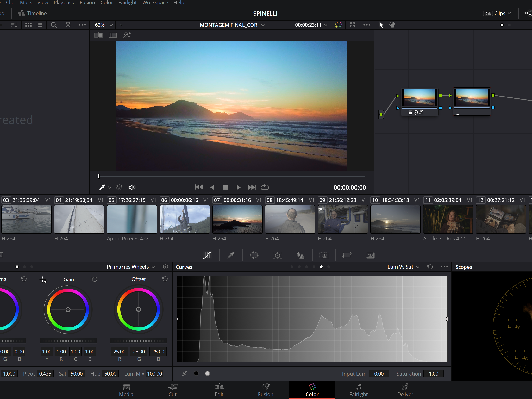
Task: Click the Offset master wheel slider
Action: pos(139,340)
